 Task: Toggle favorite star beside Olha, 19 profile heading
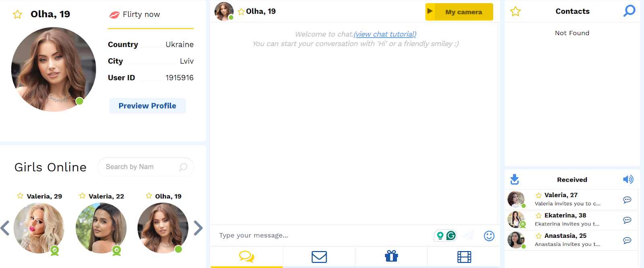coord(17,15)
